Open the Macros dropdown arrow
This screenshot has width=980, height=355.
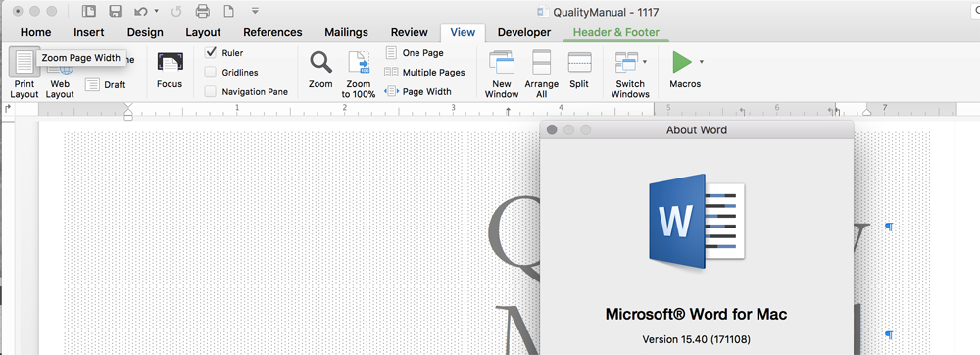pos(702,61)
